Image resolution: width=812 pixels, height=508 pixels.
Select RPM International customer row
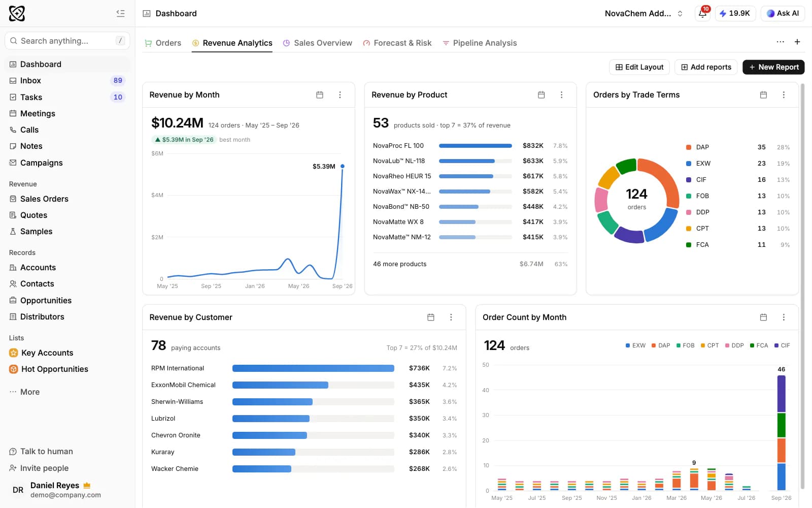(304, 368)
